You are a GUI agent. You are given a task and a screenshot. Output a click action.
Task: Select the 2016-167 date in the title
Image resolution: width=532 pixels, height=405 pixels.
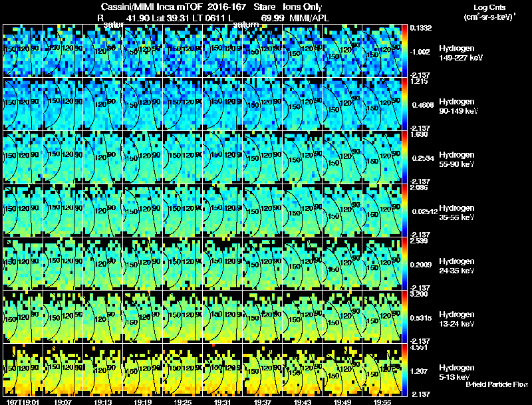(x=226, y=7)
